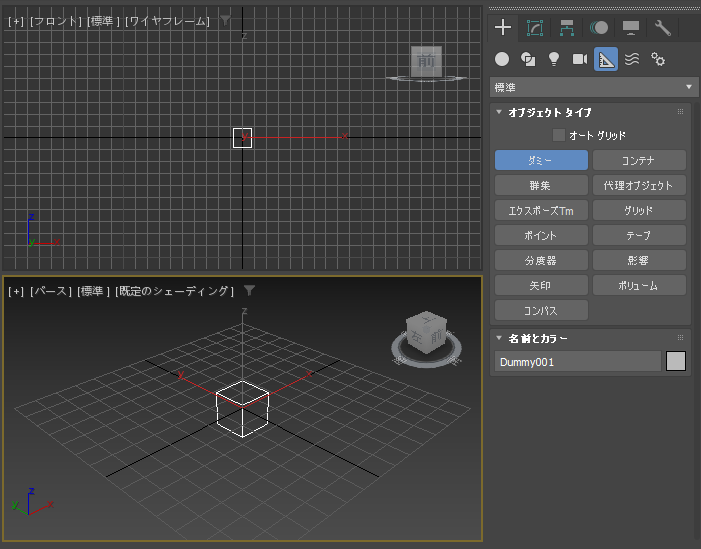
Task: Click the エクスポーズTm button
Action: click(x=541, y=210)
